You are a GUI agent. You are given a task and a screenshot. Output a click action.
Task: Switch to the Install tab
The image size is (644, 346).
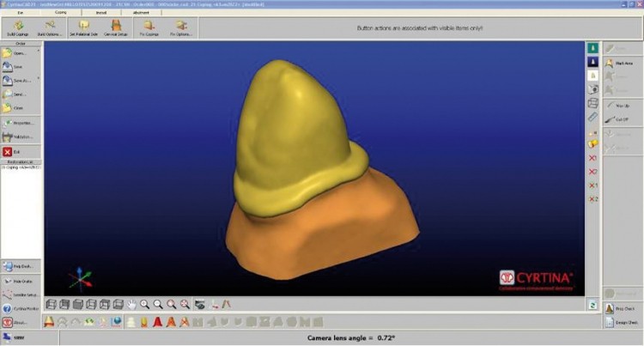pos(101,13)
